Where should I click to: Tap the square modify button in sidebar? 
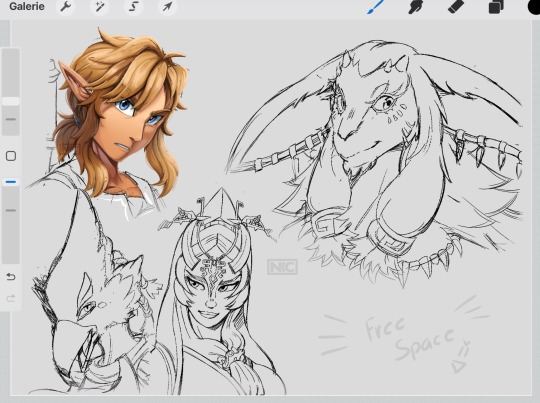pyautogui.click(x=11, y=156)
